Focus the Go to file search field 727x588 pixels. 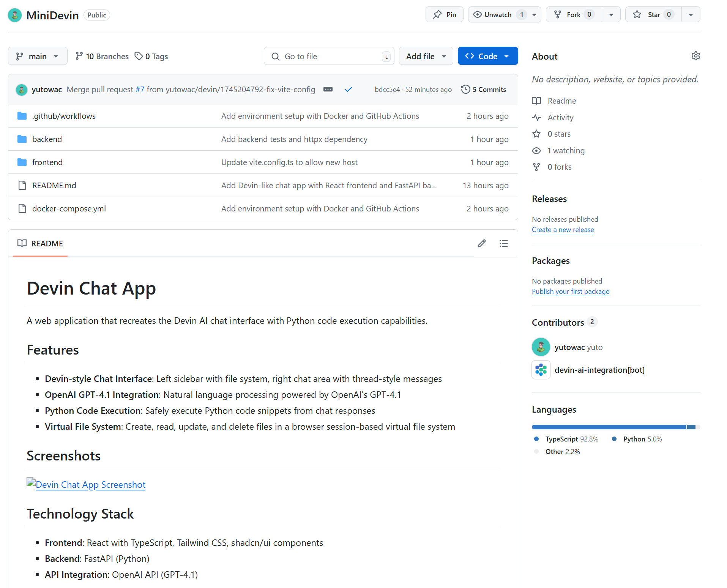(329, 56)
